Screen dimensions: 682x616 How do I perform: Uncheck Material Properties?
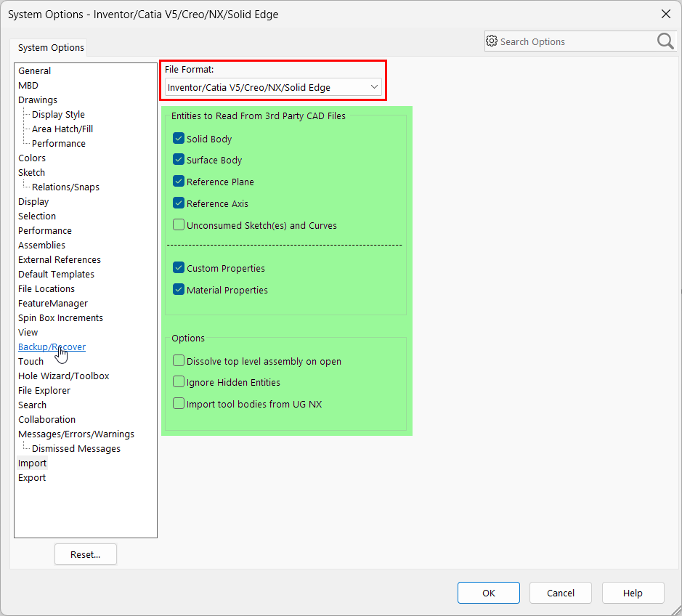(179, 290)
